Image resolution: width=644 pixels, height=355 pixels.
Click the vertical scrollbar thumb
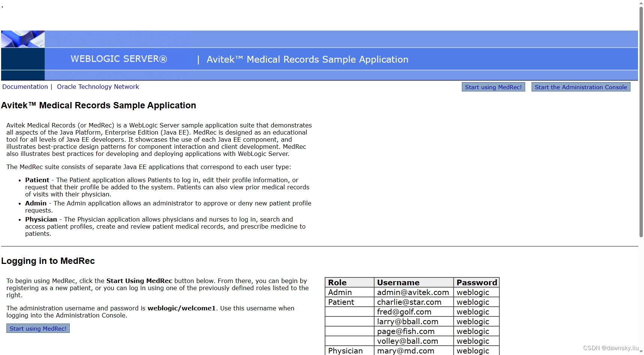641,122
